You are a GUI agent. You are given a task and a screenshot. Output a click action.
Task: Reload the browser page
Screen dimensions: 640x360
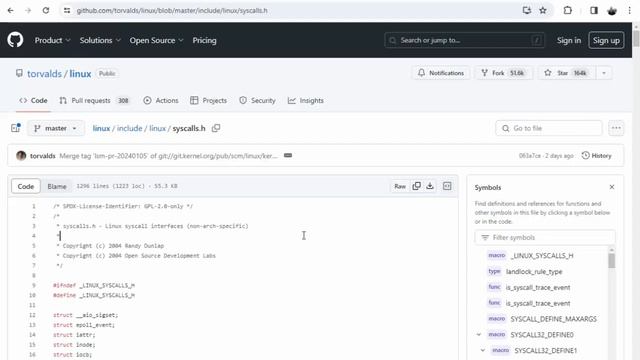point(46,11)
